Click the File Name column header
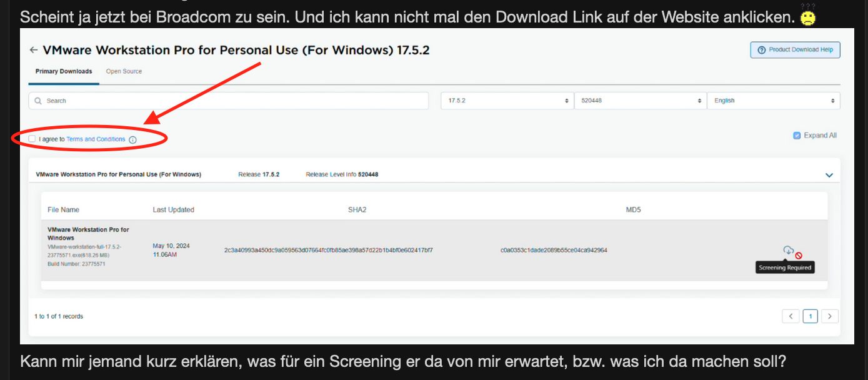 63,210
